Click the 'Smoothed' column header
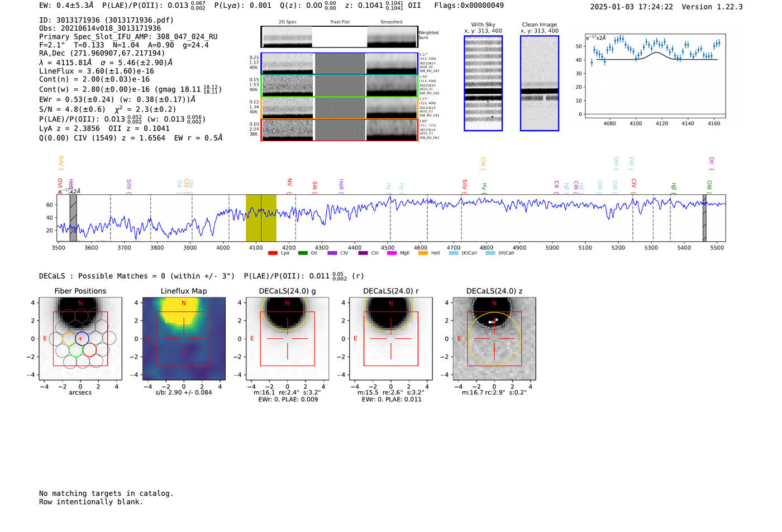782x532 pixels. click(392, 22)
